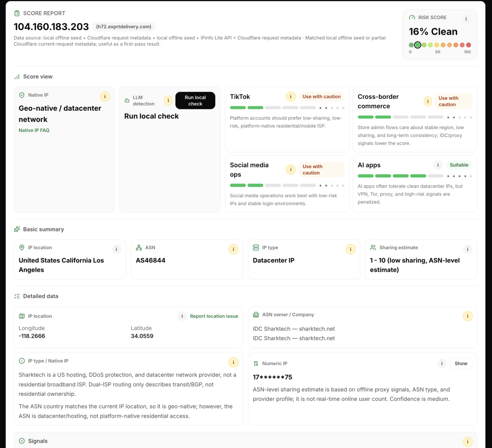Viewport: 492px width, 448px height.
Task: Click the latitude value 34.0559
Action: coord(142,336)
